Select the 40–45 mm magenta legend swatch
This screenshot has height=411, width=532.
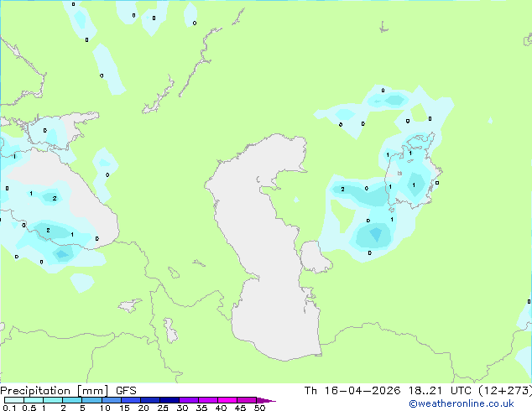[x=227, y=400]
